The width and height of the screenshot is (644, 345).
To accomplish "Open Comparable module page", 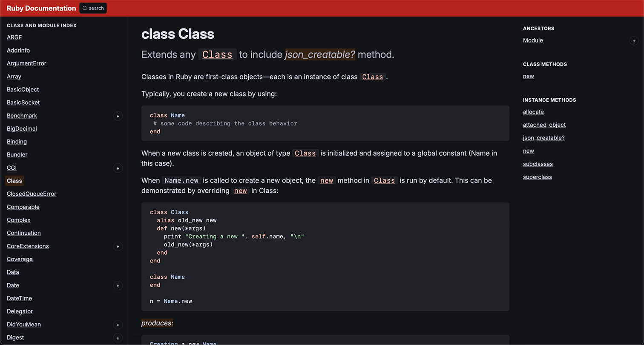I will tap(23, 207).
